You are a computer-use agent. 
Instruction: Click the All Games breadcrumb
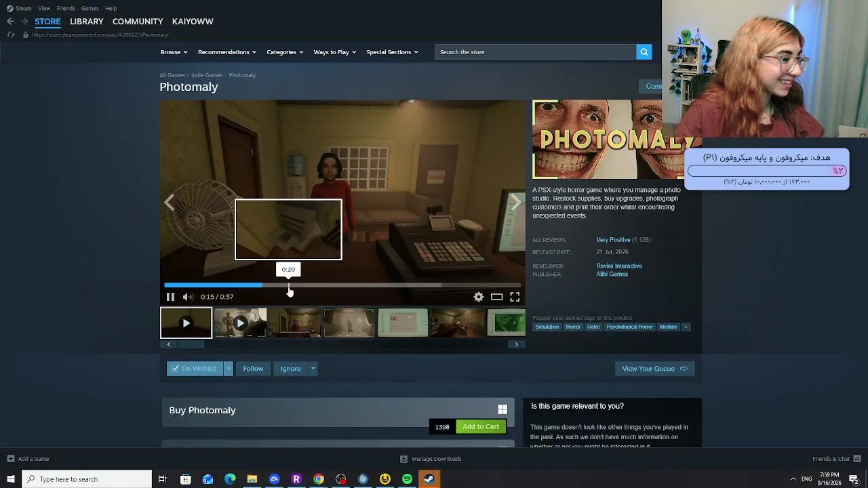[x=172, y=75]
